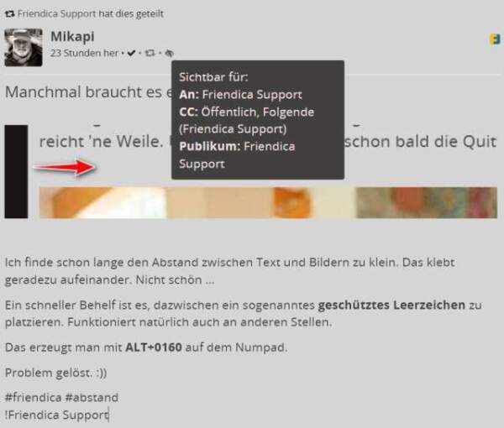Click the 'An: Friendica Support' tooltip entry
This screenshot has width=504, height=428.
[x=240, y=94]
